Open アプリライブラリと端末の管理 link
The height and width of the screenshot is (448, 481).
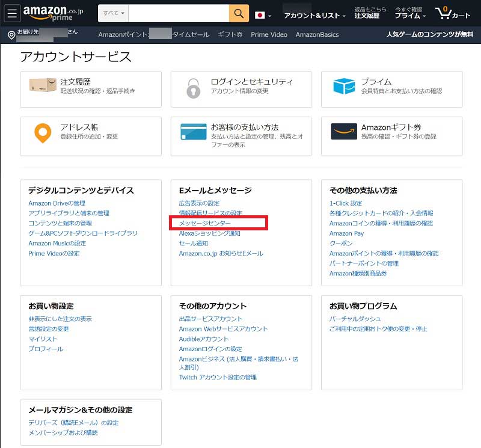(69, 213)
